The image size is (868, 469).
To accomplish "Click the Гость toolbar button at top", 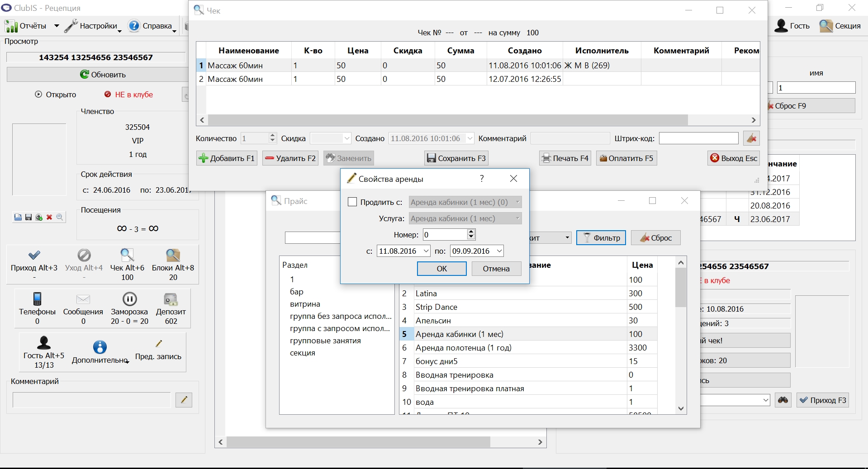I will tap(792, 26).
